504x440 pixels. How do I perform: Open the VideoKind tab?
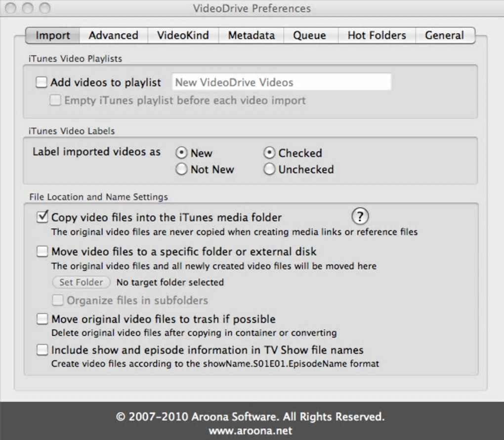(183, 36)
